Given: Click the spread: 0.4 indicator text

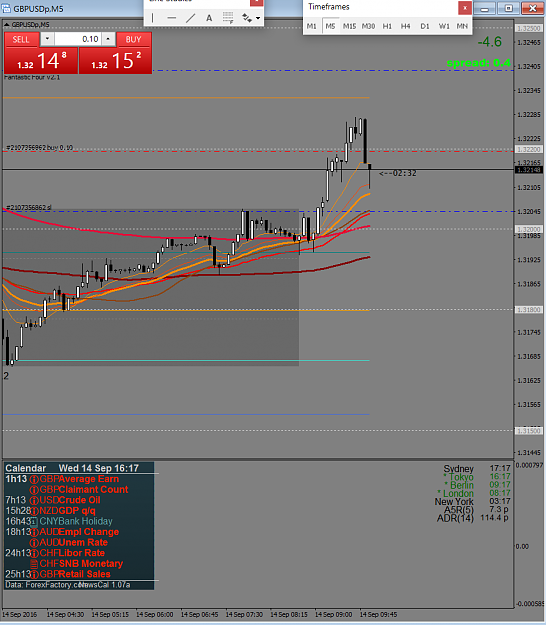Looking at the screenshot, I should pos(479,63).
